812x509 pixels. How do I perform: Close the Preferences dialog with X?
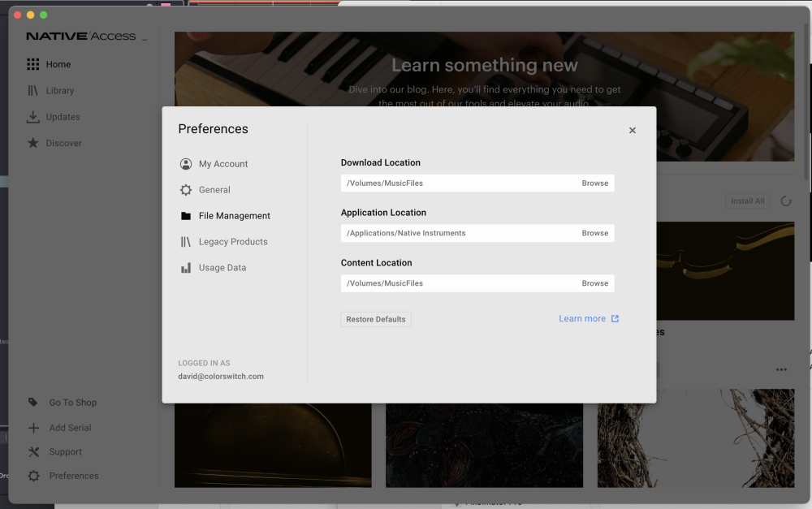633,131
